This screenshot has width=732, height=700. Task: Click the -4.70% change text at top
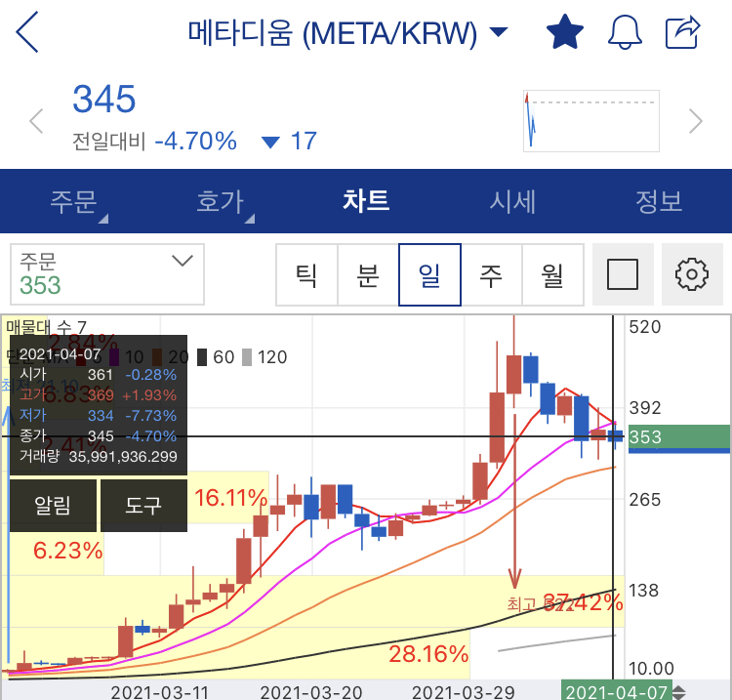[195, 141]
